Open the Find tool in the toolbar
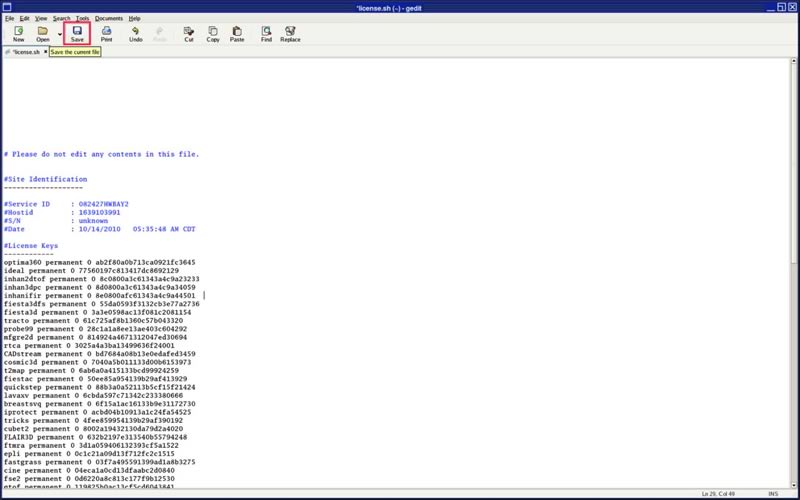Screen dimensions: 800x500 tap(266, 34)
